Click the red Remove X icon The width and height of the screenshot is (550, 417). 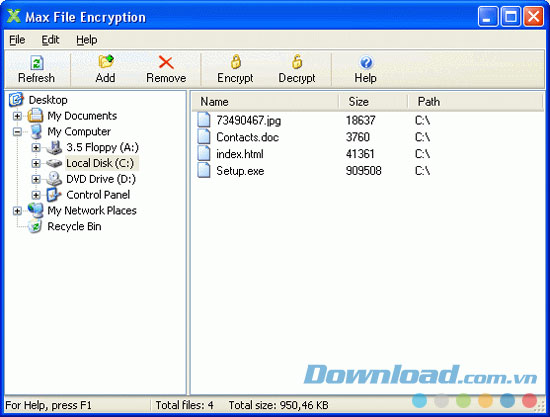pyautogui.click(x=166, y=62)
